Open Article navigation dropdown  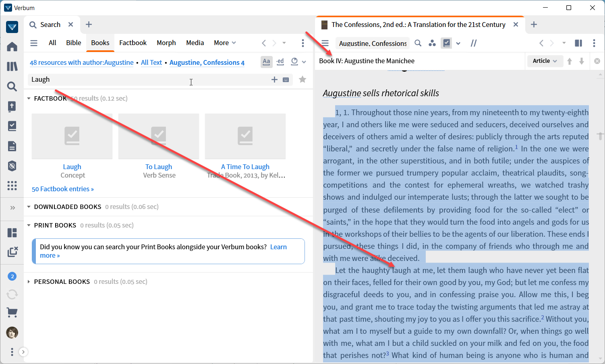click(x=545, y=61)
